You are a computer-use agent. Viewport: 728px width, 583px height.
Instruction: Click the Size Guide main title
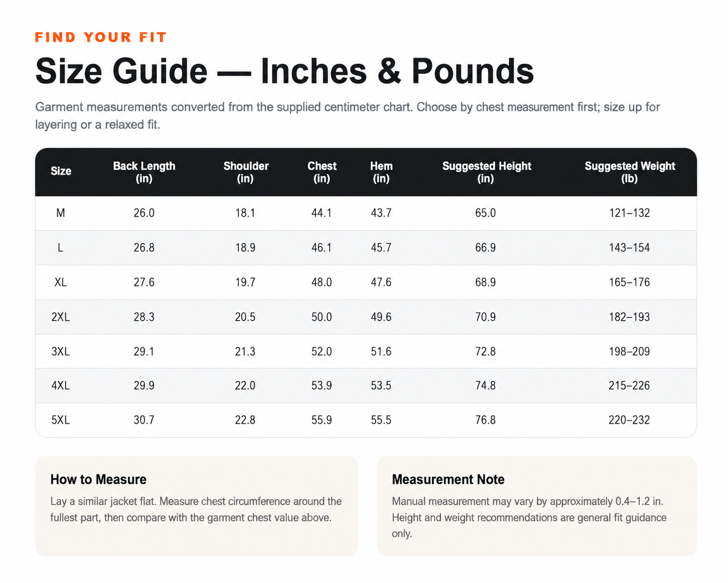pos(285,71)
